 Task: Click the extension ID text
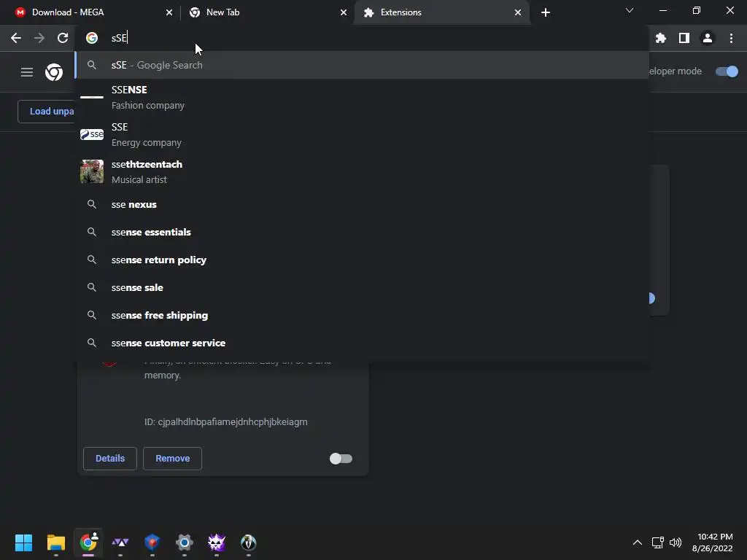(x=226, y=422)
